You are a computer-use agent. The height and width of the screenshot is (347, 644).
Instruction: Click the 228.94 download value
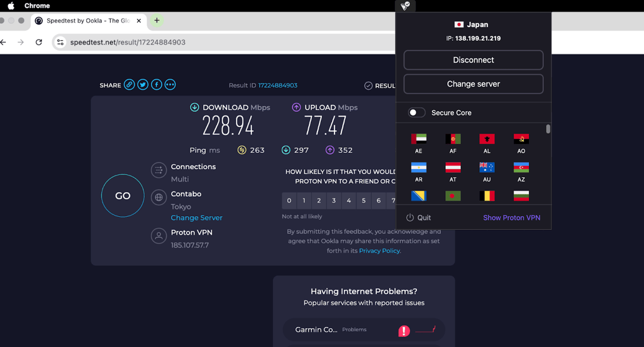coord(228,126)
